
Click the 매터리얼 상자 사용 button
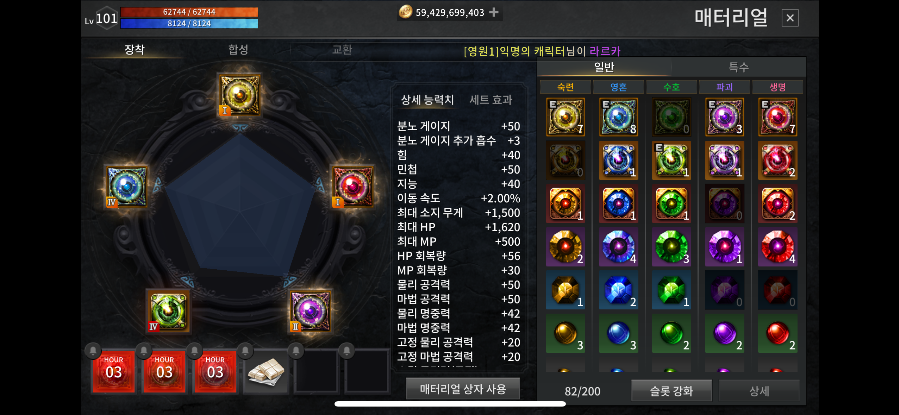click(x=463, y=389)
